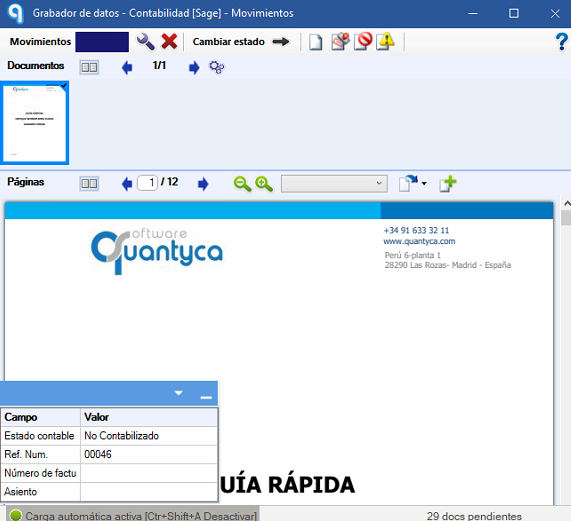571x521 pixels.
Task: Select the document thumbnail in Documentos
Action: click(35, 123)
